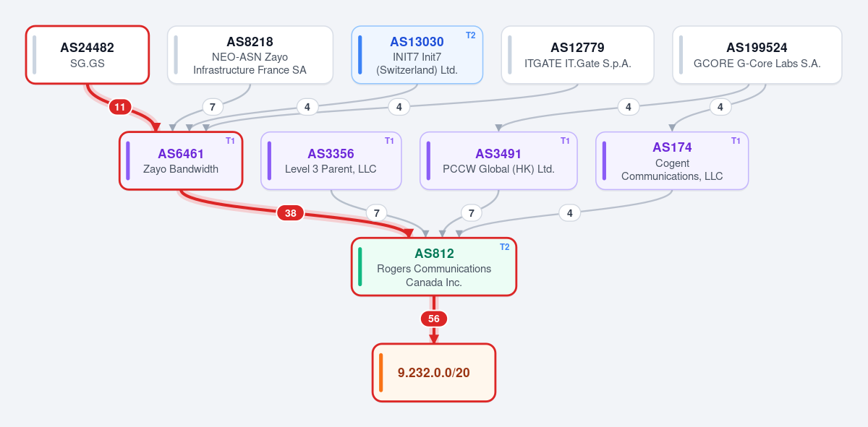Viewport: 868px width, 427px height.
Task: Select the AS3356 Level 3 Parent node
Action: pos(331,161)
